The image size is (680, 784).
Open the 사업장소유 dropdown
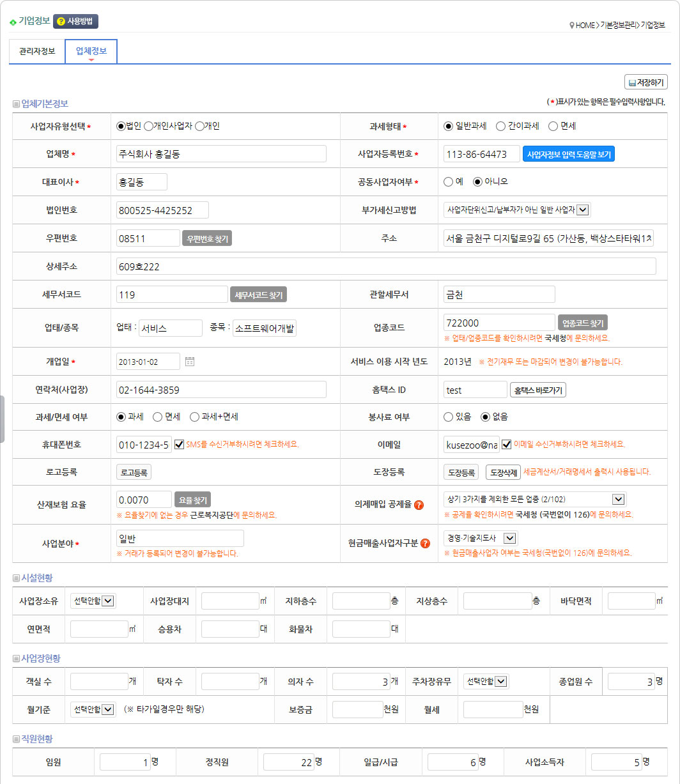[x=93, y=601]
